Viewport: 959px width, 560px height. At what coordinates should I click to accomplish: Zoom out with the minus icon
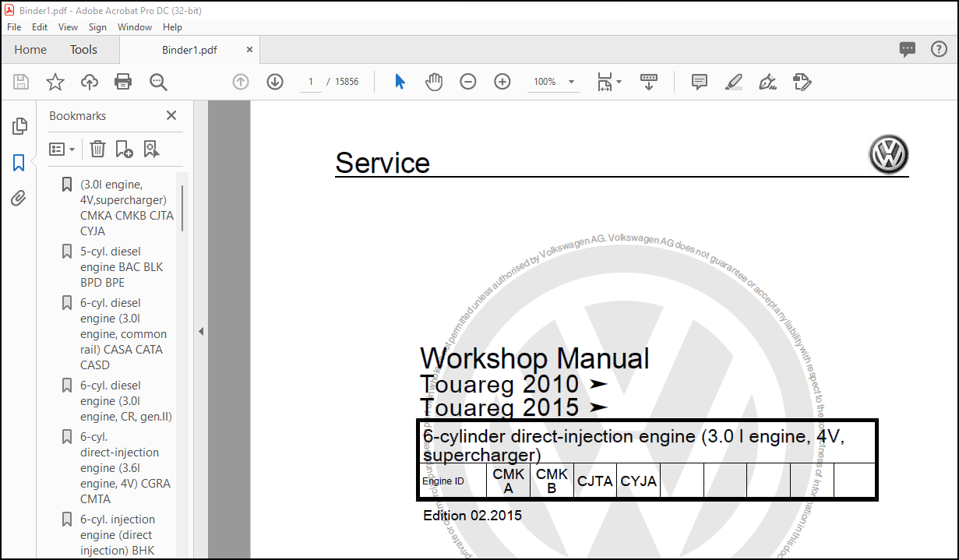coord(468,82)
